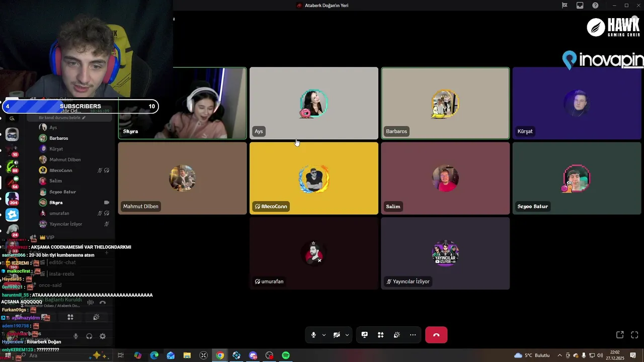
Task: Open blue star server icon
Action: pyautogui.click(x=12, y=215)
